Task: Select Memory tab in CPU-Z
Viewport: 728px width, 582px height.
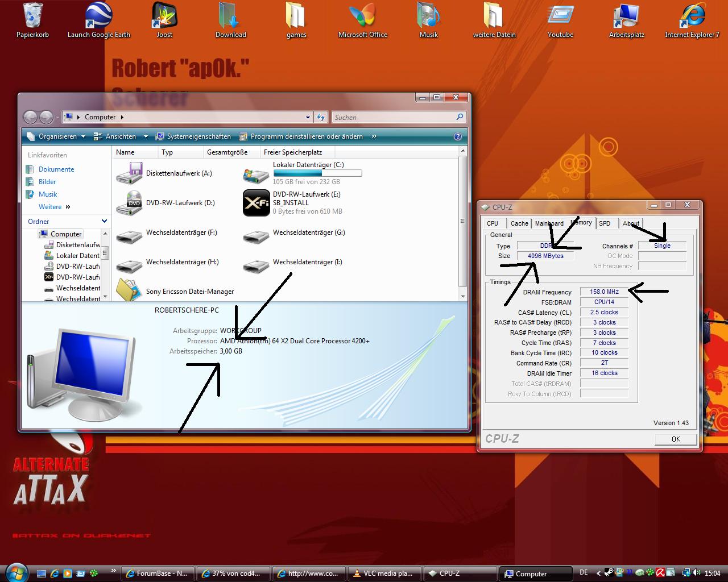Action: [x=581, y=222]
